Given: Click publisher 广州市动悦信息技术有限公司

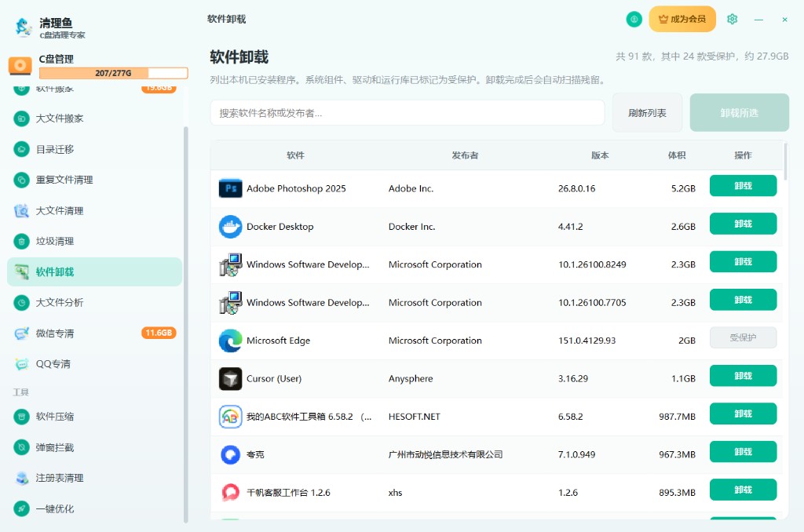Looking at the screenshot, I should (x=446, y=454).
